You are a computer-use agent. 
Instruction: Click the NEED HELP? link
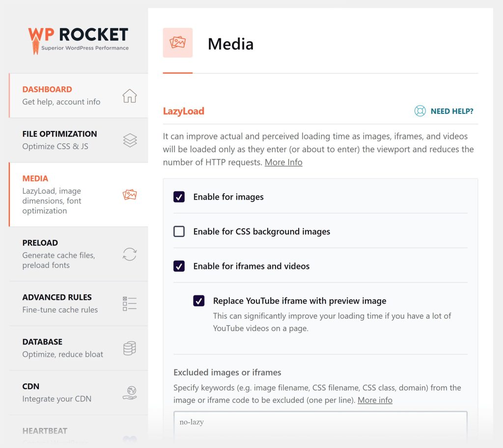452,111
